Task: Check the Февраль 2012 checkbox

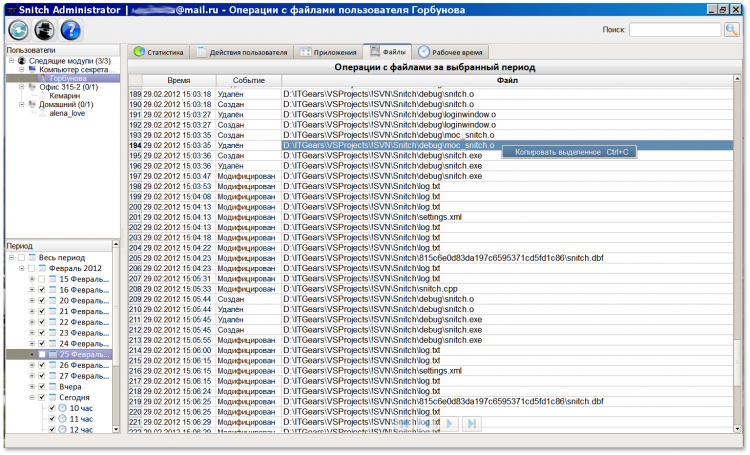Action: click(32, 268)
